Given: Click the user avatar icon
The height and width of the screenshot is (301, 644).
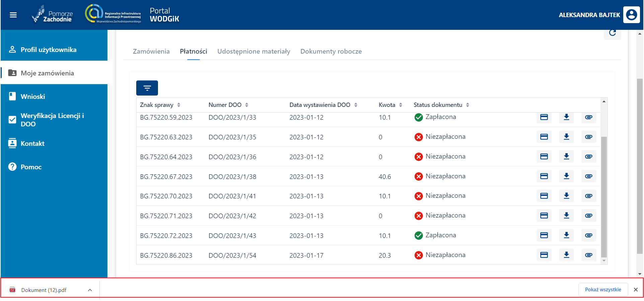Looking at the screenshot, I should tap(631, 15).
